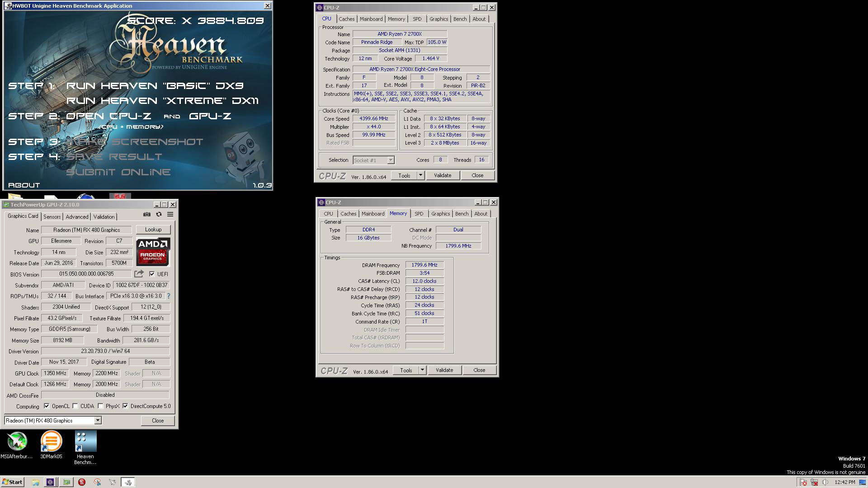868x488 pixels.
Task: Click the lower CPU-Z window title icon
Action: click(x=321, y=202)
